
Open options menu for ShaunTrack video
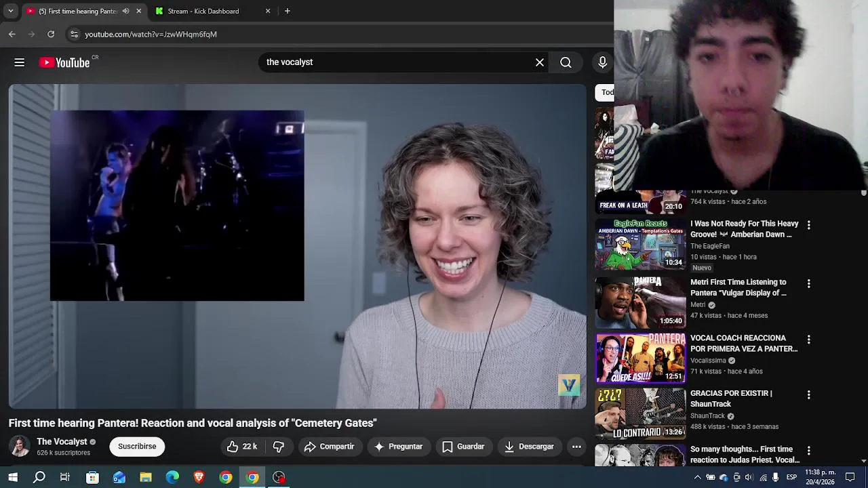808,394
